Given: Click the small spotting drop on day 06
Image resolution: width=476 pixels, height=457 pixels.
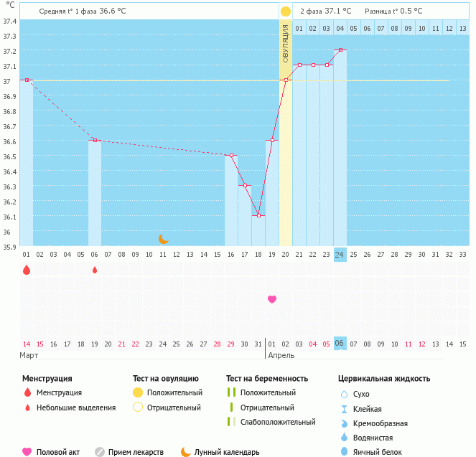Looking at the screenshot, I should [x=95, y=270].
